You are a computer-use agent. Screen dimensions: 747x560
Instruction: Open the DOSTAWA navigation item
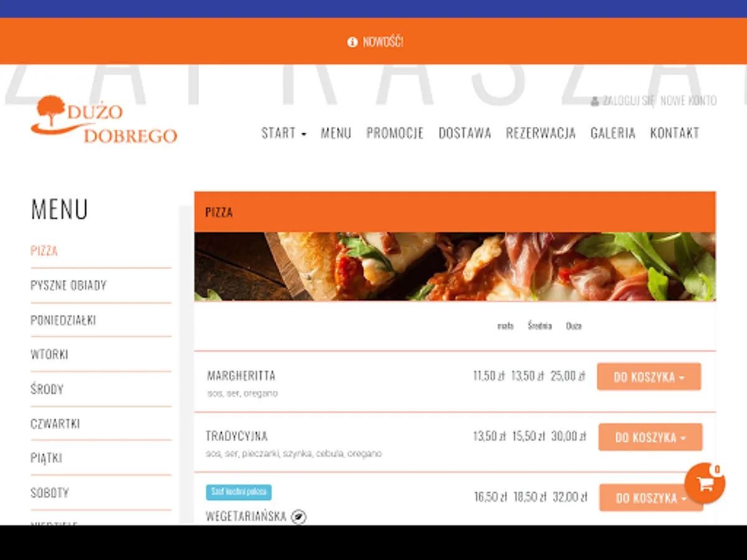[465, 133]
